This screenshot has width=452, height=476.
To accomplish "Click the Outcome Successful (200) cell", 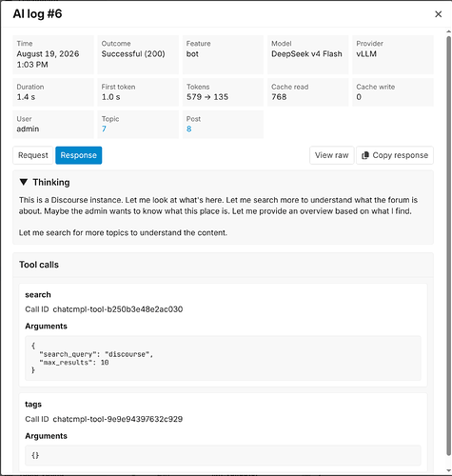I will (138, 54).
